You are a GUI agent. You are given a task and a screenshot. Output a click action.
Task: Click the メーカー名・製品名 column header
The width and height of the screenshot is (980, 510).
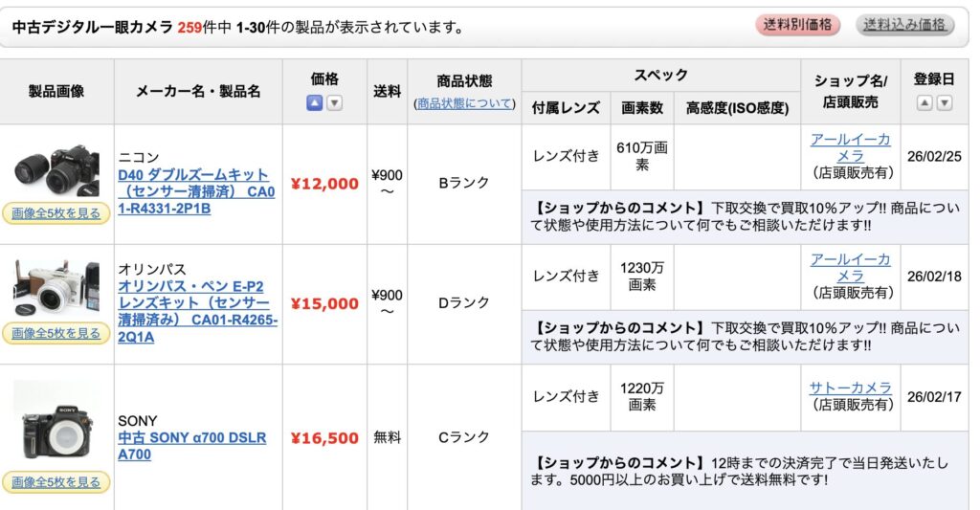(x=198, y=91)
